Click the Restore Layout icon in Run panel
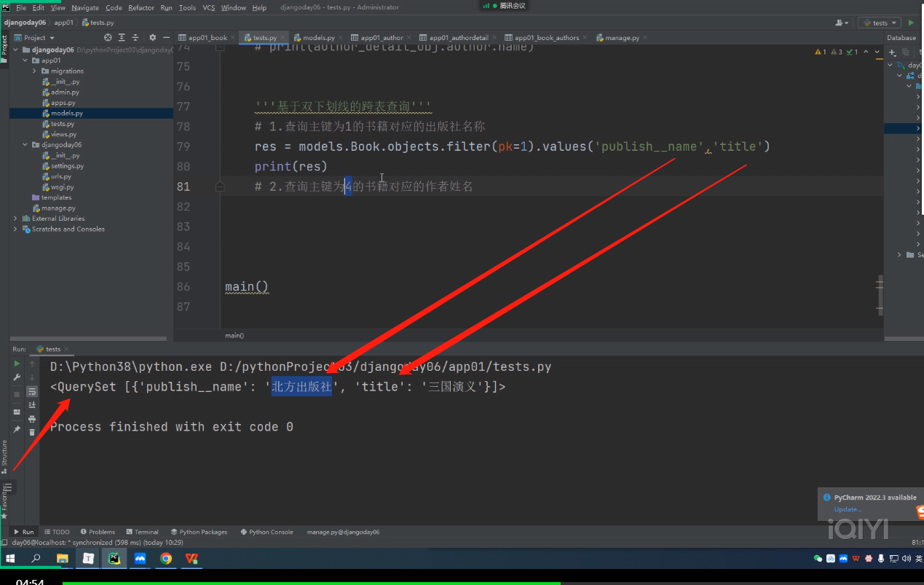The image size is (924, 585). [17, 412]
